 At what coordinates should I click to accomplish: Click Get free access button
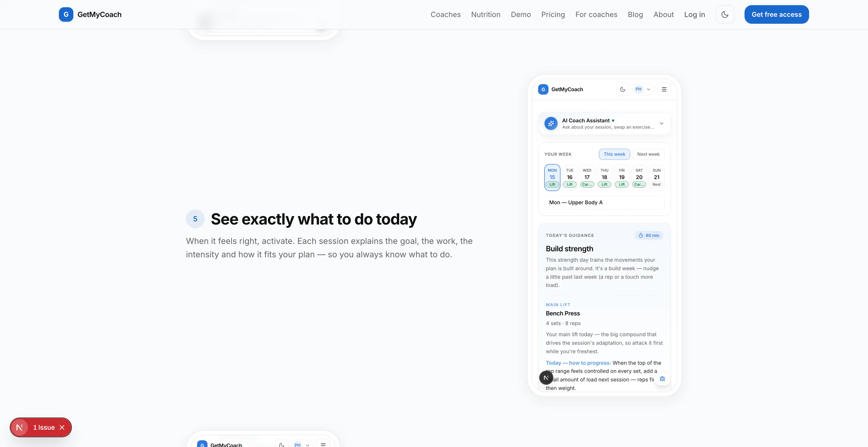pos(776,14)
